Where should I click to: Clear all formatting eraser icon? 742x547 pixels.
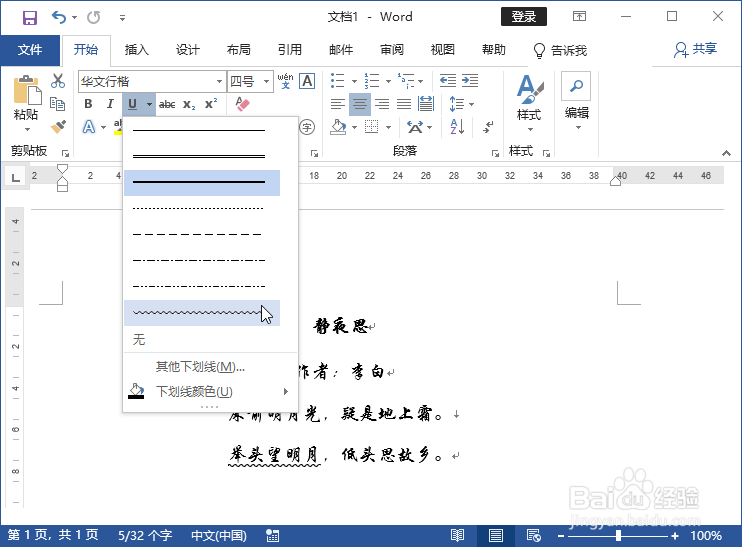242,104
